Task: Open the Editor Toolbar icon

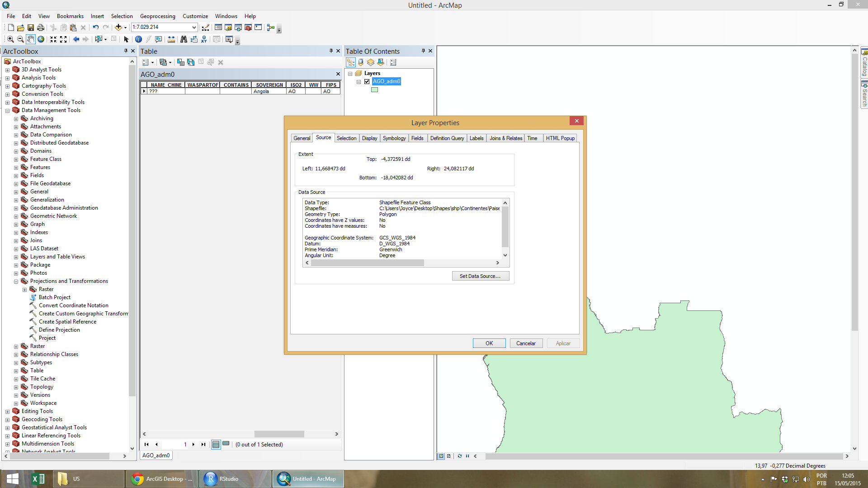Action: tap(206, 28)
